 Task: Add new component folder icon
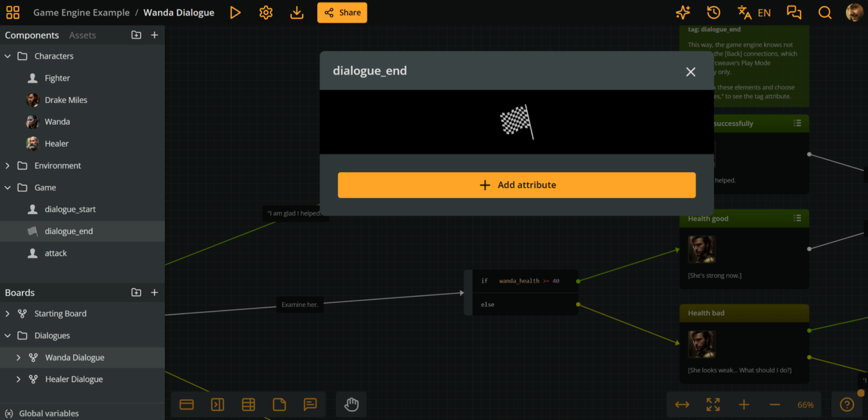[x=136, y=35]
